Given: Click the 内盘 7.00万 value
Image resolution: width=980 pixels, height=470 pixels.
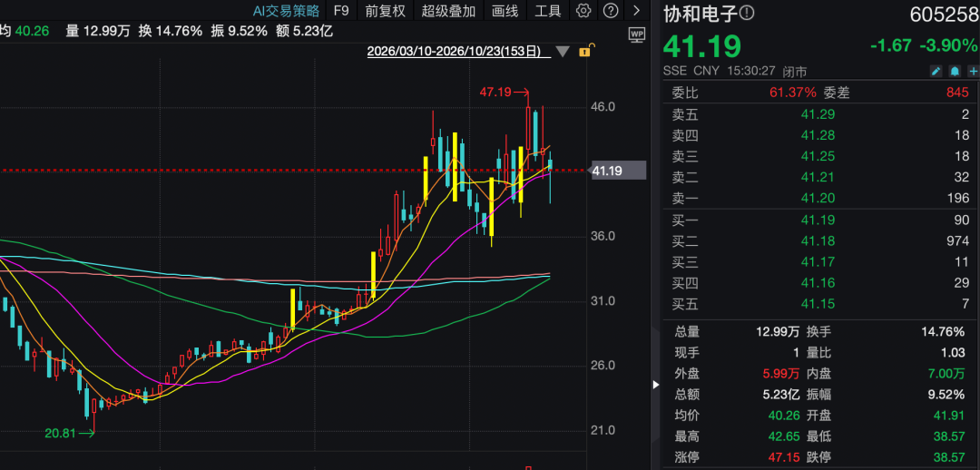Looking at the screenshot, I should [946, 374].
